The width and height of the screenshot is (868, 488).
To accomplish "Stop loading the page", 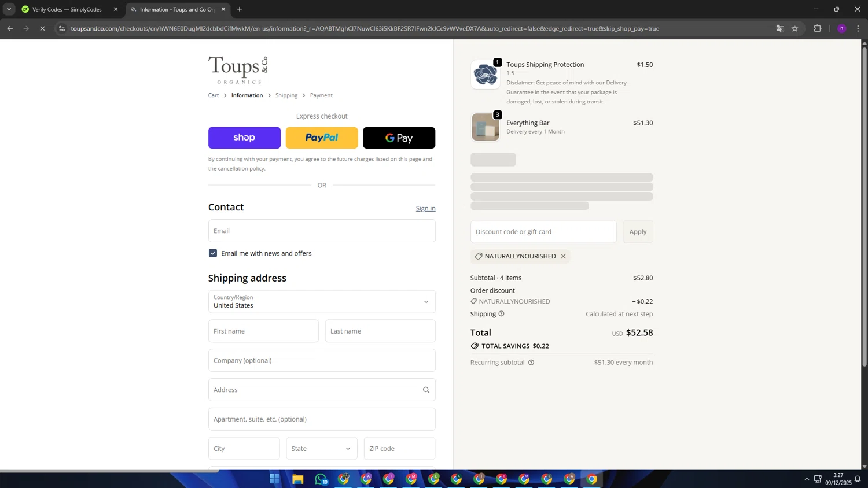I will point(42,28).
